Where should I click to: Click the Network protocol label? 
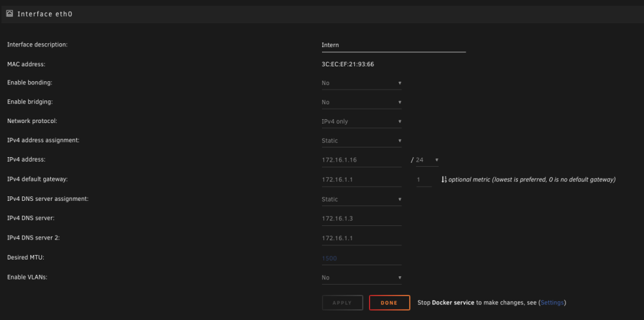[x=32, y=121]
